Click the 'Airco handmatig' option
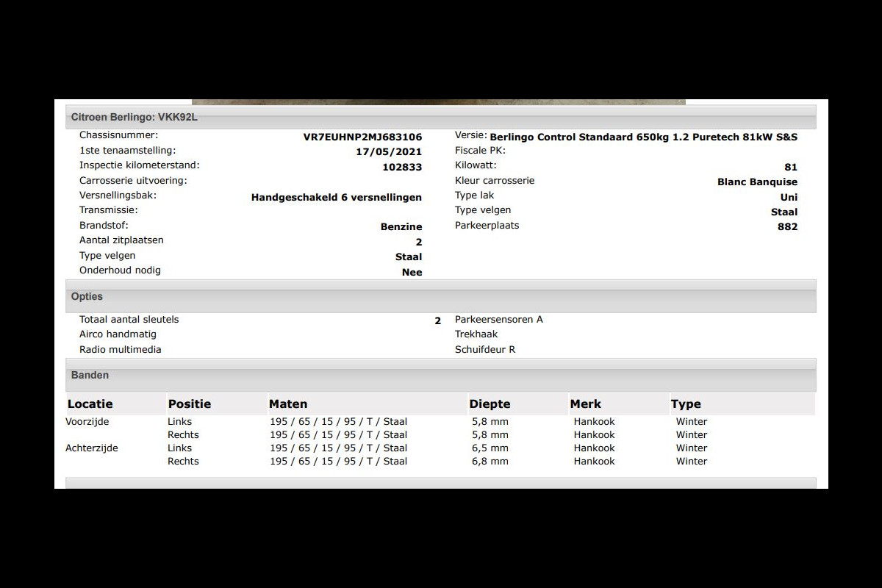 pos(118,334)
